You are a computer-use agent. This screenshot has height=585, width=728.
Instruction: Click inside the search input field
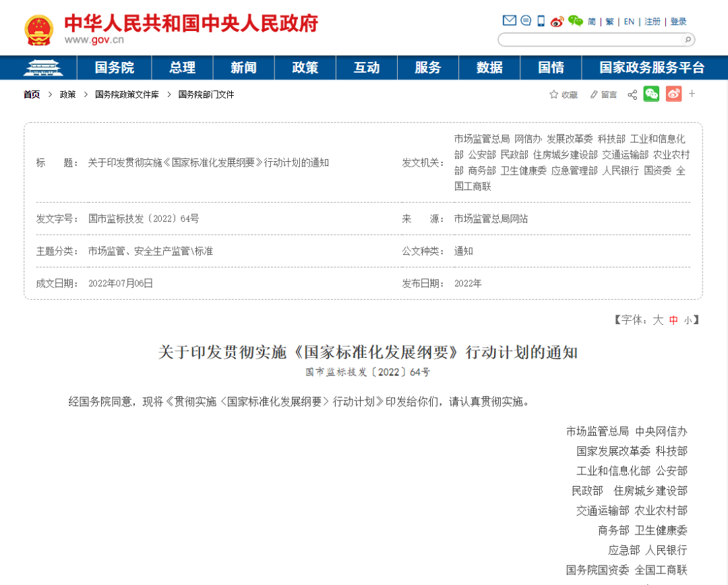(593, 40)
